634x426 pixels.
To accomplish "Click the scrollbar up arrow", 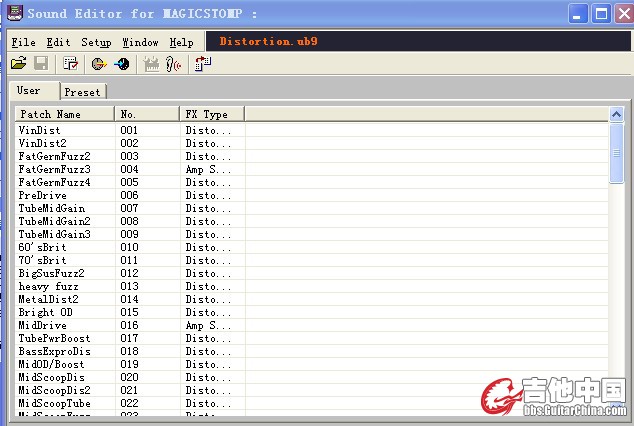I will click(x=616, y=114).
